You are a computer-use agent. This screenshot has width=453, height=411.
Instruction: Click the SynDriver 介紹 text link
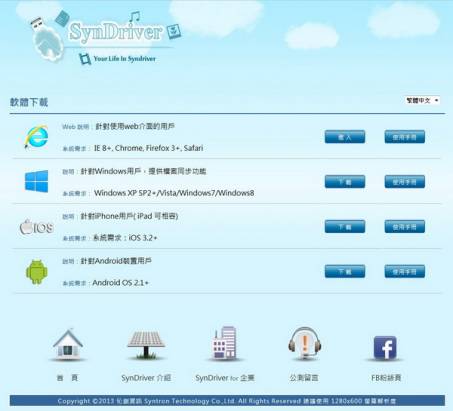[146, 378]
